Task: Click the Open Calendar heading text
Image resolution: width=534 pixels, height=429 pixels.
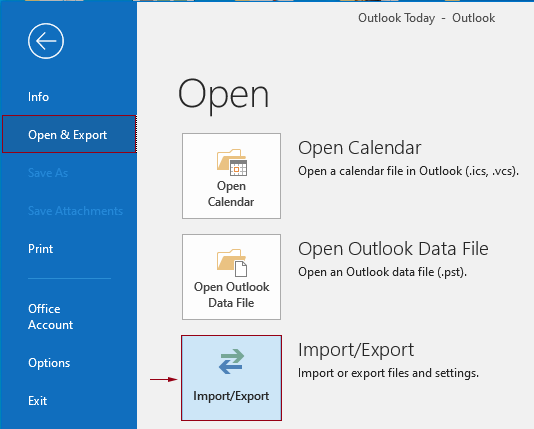Action: [360, 148]
